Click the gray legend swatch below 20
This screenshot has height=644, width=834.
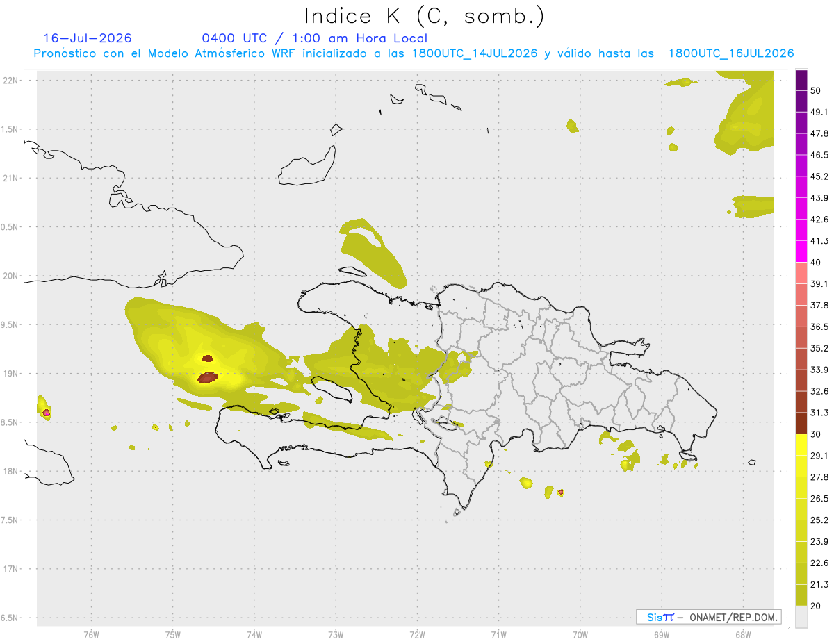coord(802,617)
